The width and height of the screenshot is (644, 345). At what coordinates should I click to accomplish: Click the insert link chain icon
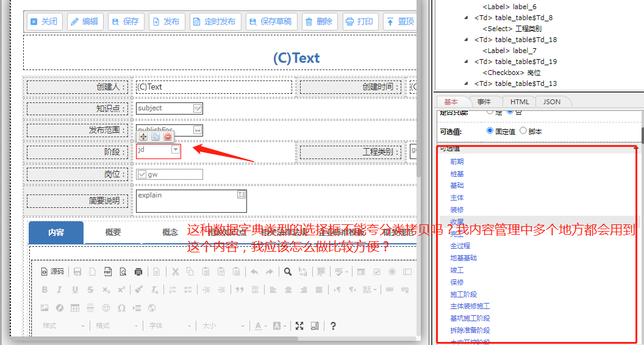(389, 290)
